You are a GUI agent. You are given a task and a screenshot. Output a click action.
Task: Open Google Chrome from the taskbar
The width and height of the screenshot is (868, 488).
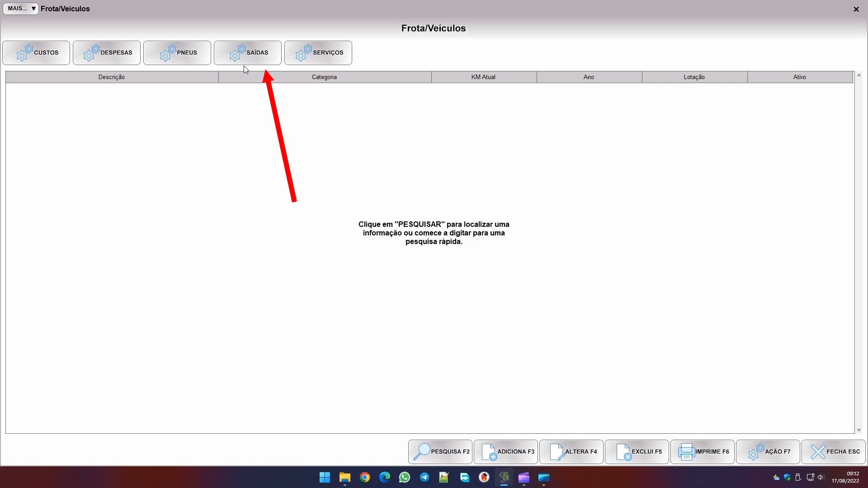(x=365, y=478)
